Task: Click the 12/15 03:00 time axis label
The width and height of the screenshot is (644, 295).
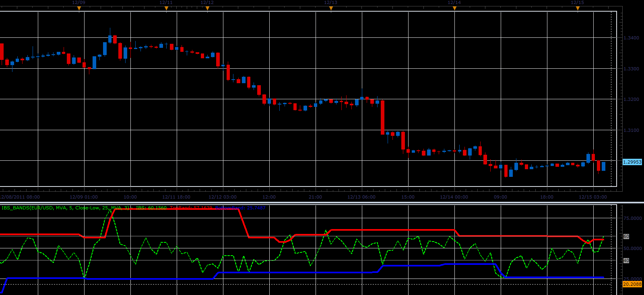Action: coord(593,197)
